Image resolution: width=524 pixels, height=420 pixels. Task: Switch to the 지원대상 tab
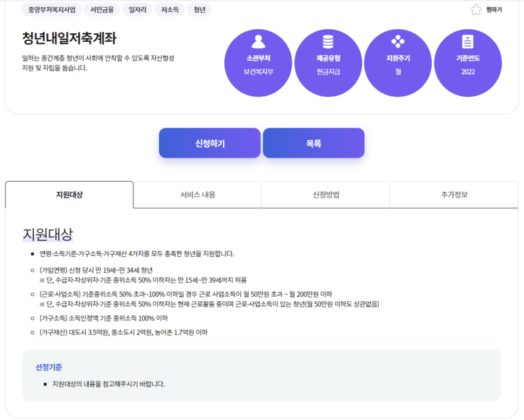(70, 195)
